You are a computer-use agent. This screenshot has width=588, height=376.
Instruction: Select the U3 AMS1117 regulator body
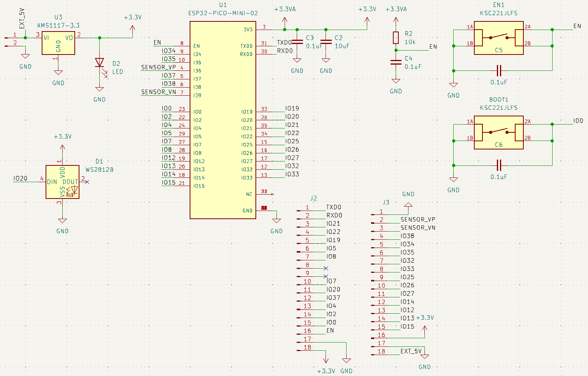coord(58,43)
